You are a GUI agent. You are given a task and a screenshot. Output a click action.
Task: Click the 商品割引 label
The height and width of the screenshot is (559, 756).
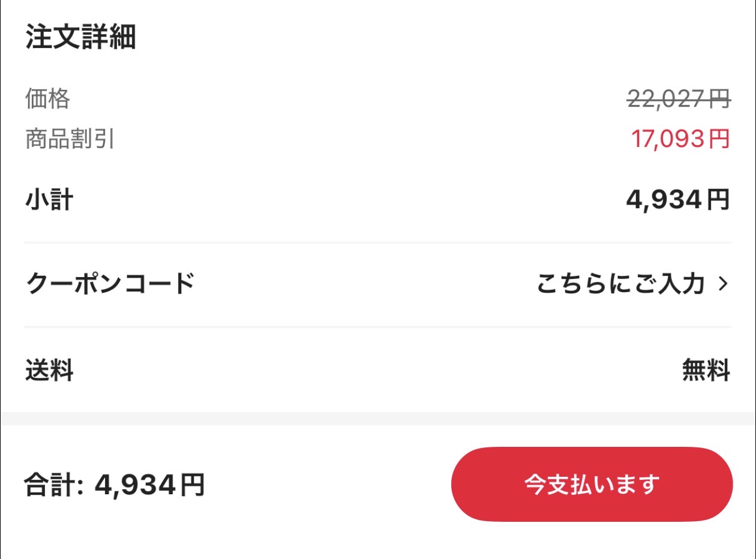(70, 140)
